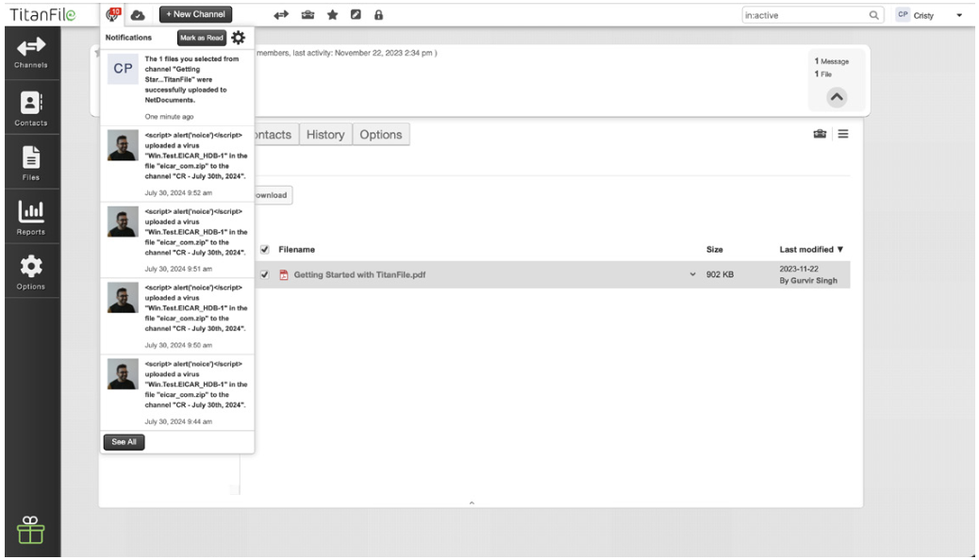
Task: Open notification settings gear icon
Action: (238, 38)
